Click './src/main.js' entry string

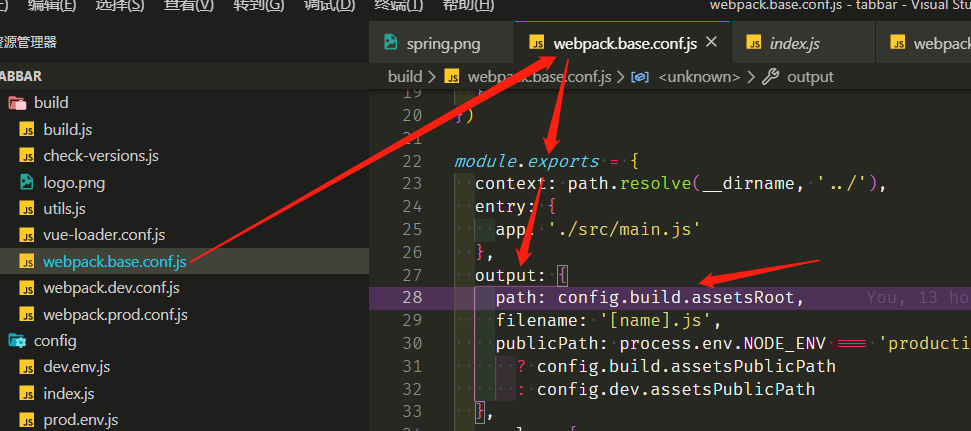[x=624, y=230]
